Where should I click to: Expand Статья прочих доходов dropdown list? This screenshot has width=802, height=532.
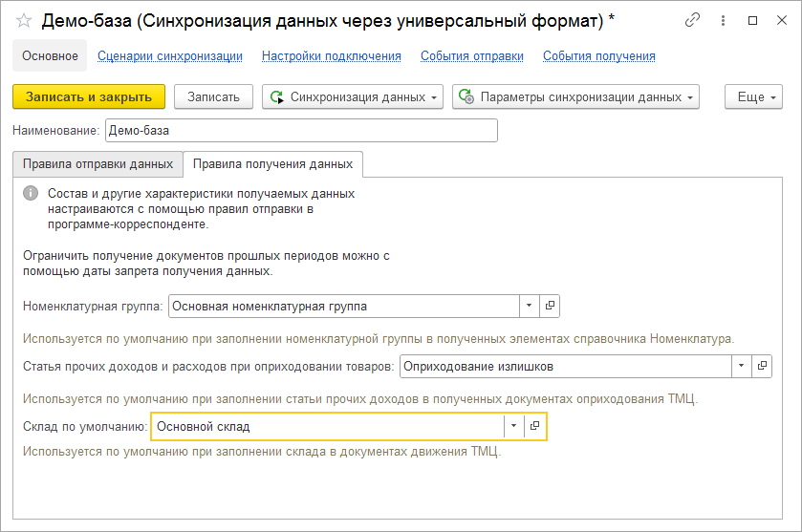(x=741, y=366)
